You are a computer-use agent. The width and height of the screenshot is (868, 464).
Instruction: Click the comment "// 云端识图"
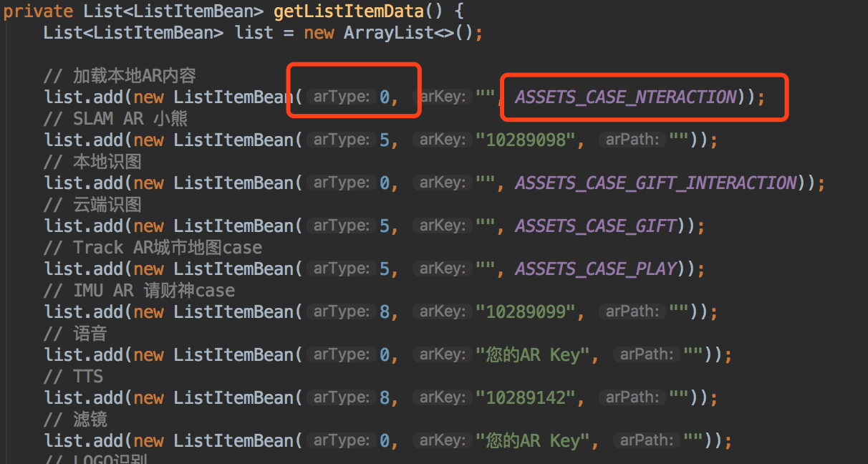click(92, 205)
